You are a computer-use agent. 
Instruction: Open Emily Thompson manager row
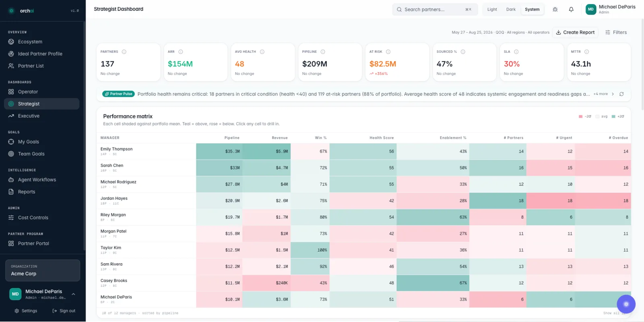pos(147,151)
